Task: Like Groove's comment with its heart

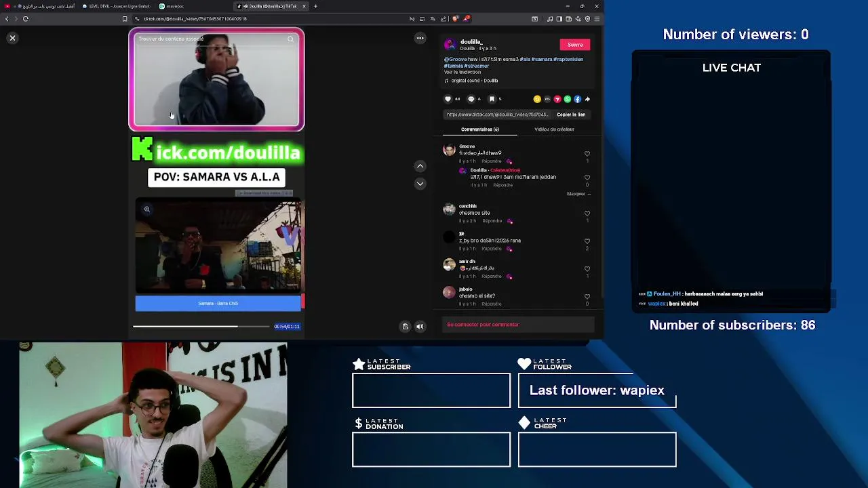Action: point(587,154)
